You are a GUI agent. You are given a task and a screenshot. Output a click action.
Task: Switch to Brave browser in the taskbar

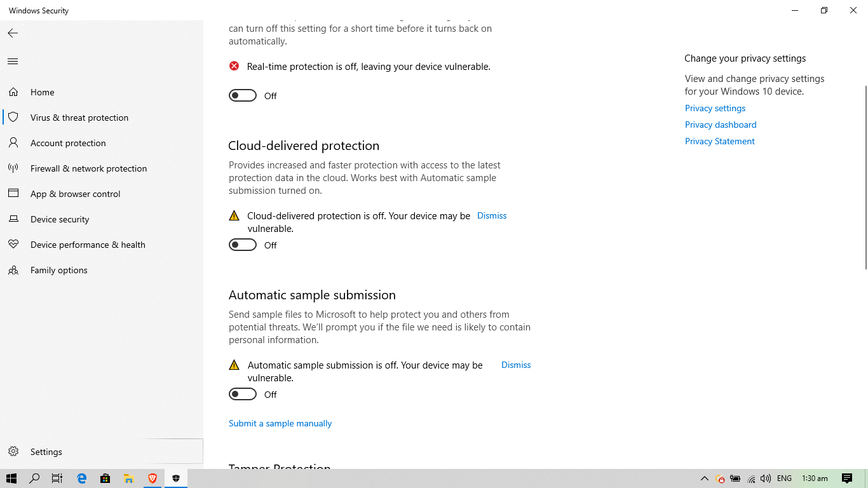pos(153,478)
